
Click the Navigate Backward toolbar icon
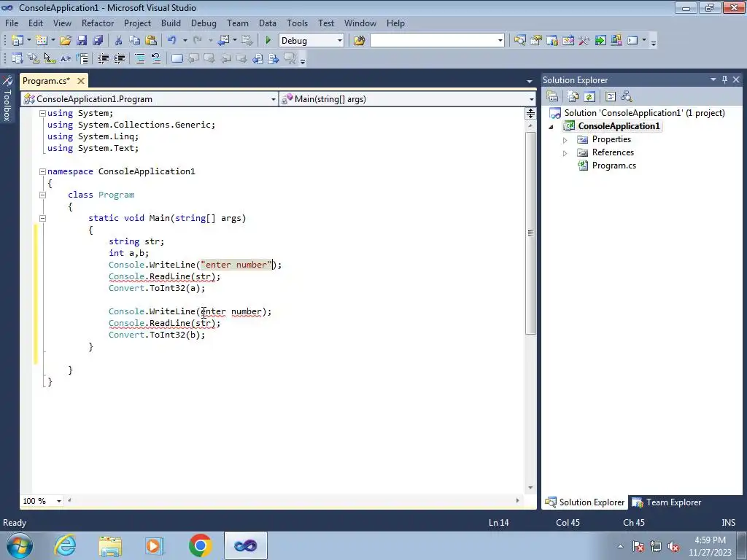223,41
